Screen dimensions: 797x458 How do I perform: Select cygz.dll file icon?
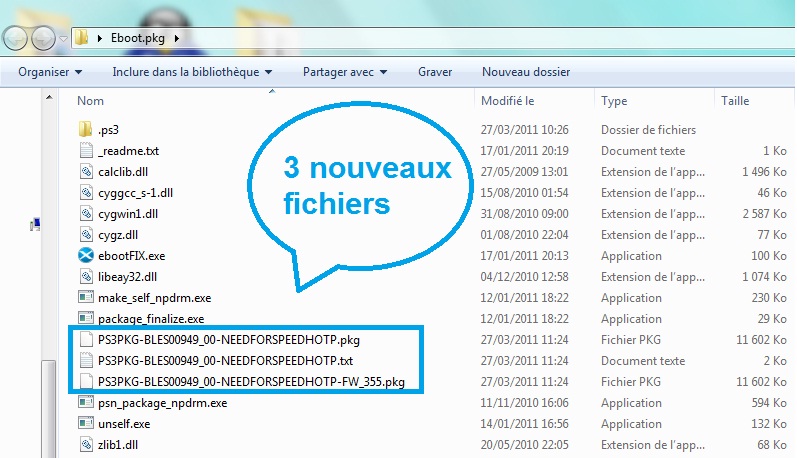[x=86, y=234]
